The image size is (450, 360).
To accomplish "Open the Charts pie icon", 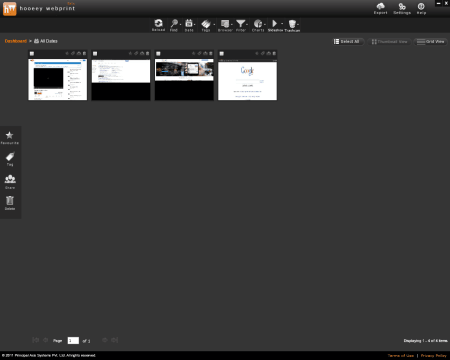I will (x=258, y=24).
